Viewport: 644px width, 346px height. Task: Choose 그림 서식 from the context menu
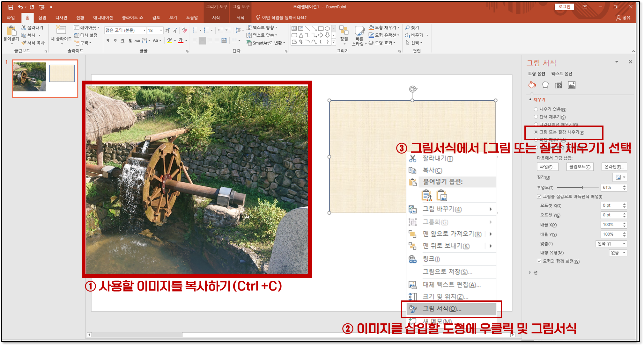[x=442, y=309]
